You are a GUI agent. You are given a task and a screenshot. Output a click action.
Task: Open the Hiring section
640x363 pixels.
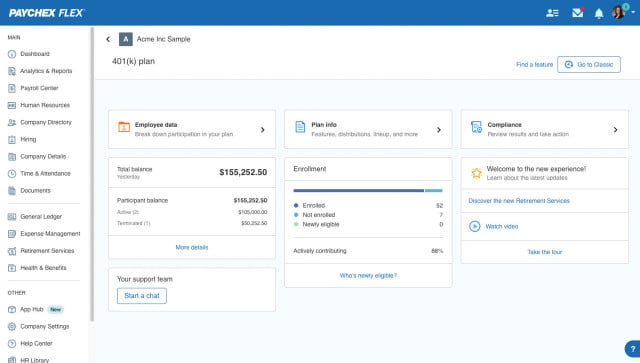[x=28, y=140]
